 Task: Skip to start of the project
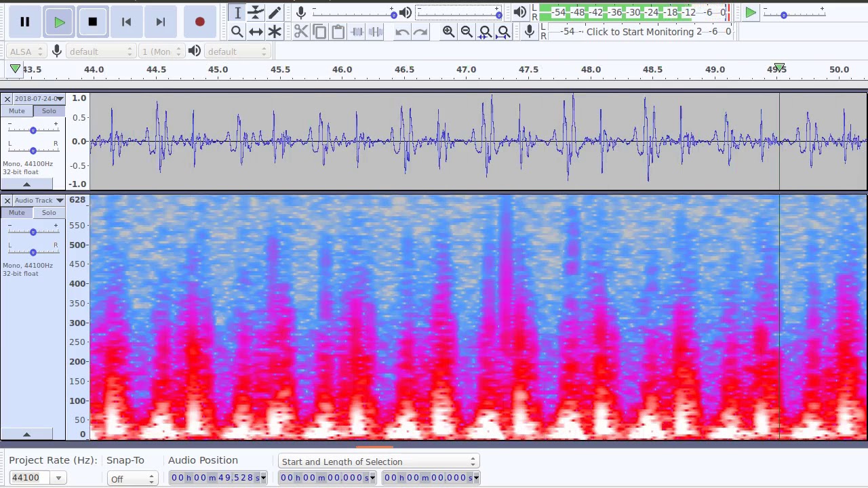pos(126,22)
